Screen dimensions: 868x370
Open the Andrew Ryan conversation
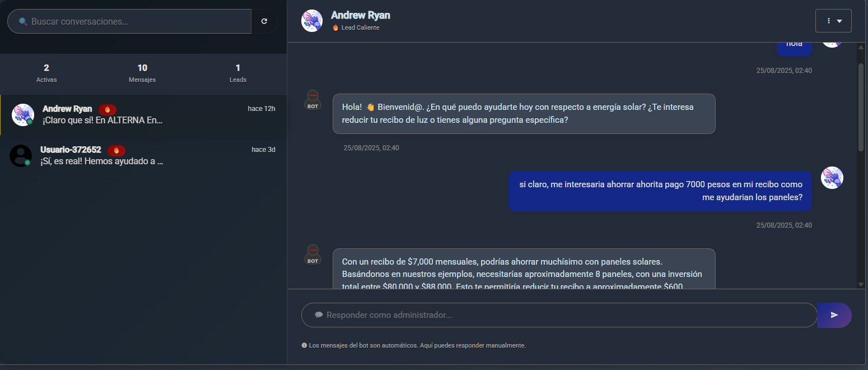tap(143, 115)
